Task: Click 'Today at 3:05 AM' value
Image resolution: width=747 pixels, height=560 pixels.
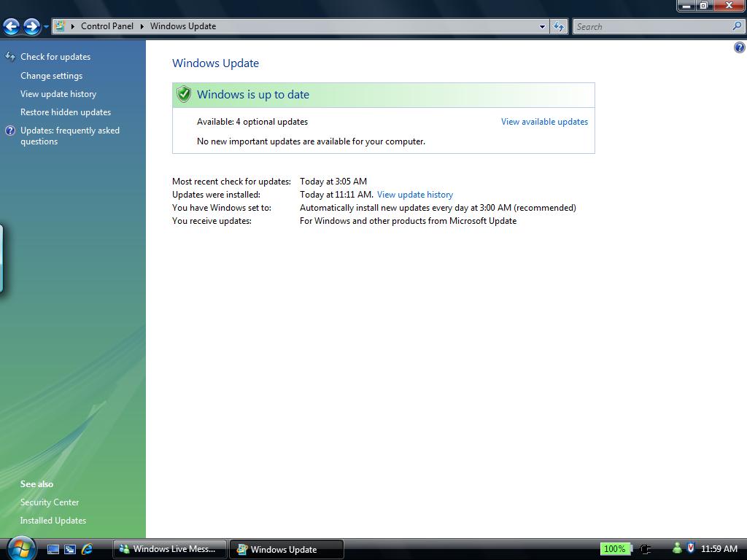Action: pyautogui.click(x=333, y=182)
